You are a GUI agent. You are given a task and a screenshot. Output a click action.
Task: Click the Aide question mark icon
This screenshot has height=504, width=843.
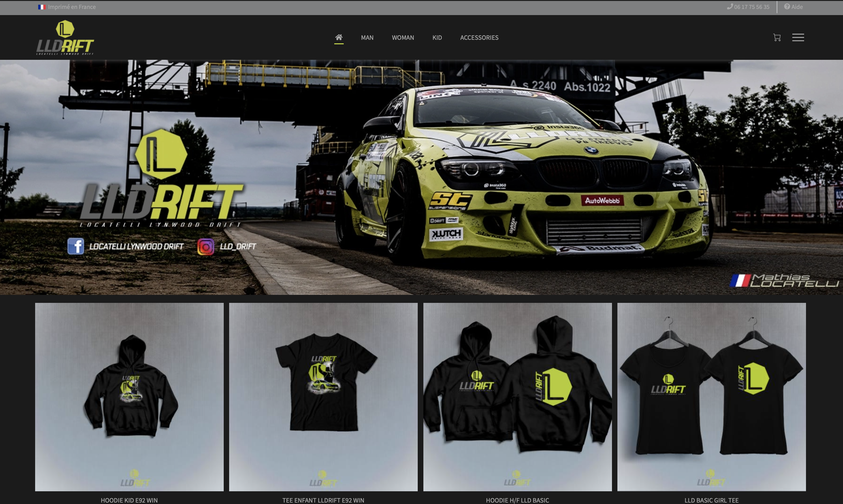click(x=787, y=6)
